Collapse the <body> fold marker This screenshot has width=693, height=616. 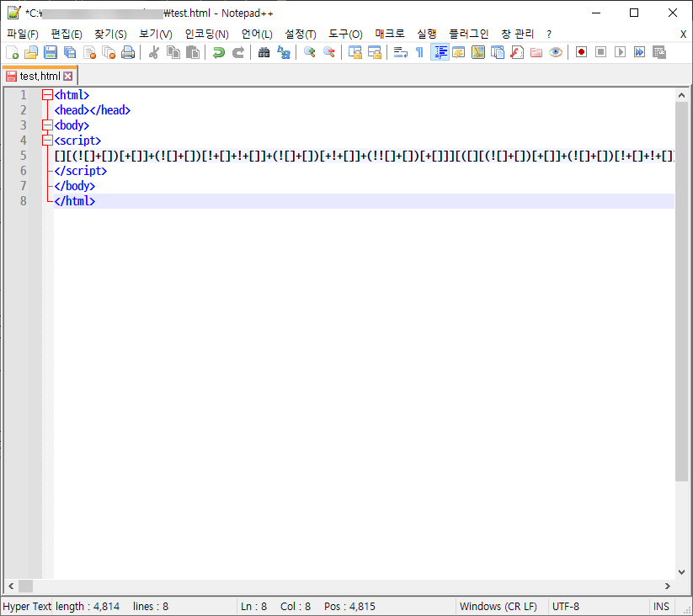coord(47,125)
